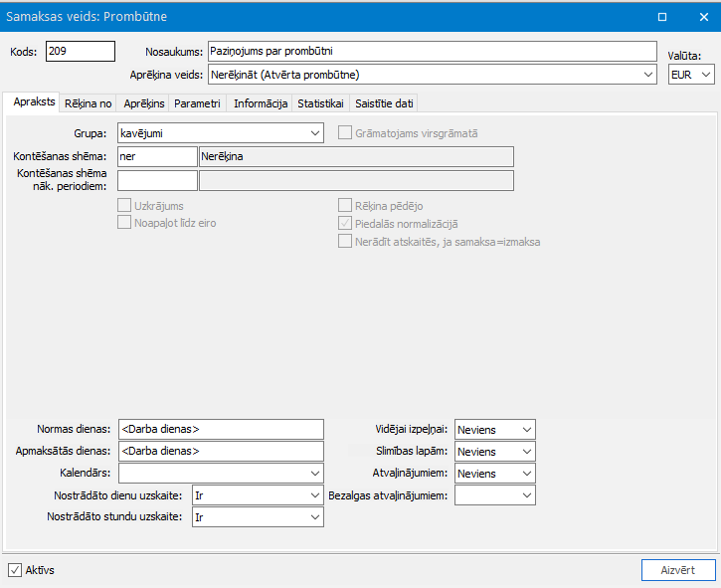Click the Apmaksātās dienas field
This screenshot has height=588, width=721.
221,451
